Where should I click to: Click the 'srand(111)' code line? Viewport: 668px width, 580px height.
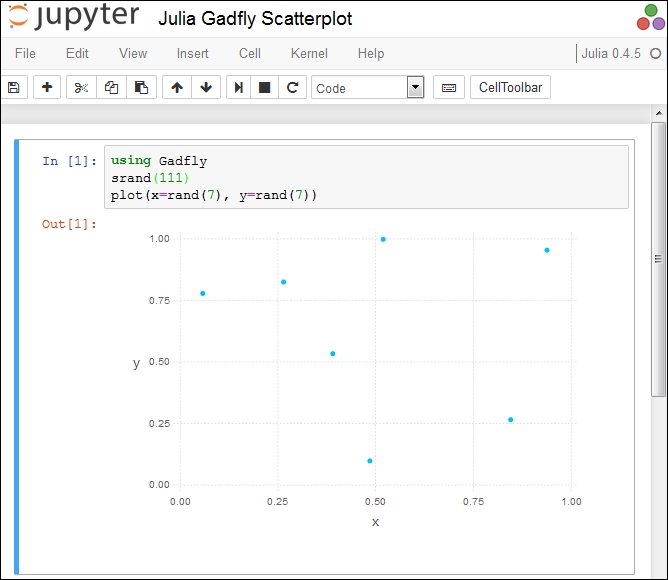[150, 178]
